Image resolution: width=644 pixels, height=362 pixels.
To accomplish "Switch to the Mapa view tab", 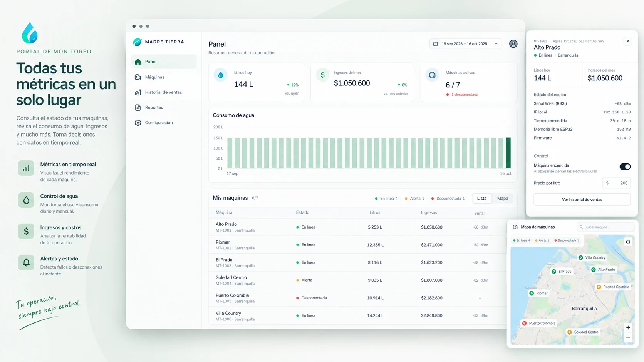I will click(503, 199).
